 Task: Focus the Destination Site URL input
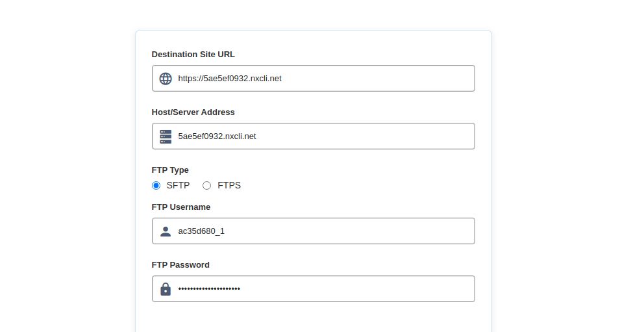(325, 79)
